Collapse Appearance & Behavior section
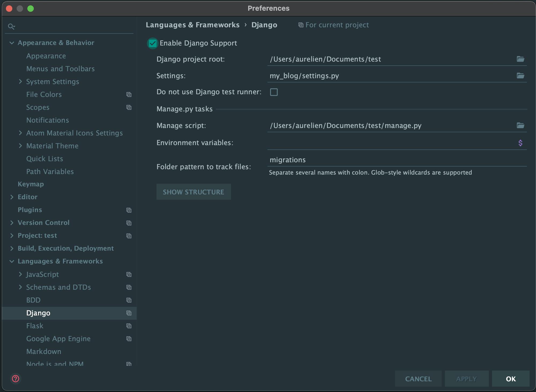This screenshot has width=536, height=392. pos(12,43)
